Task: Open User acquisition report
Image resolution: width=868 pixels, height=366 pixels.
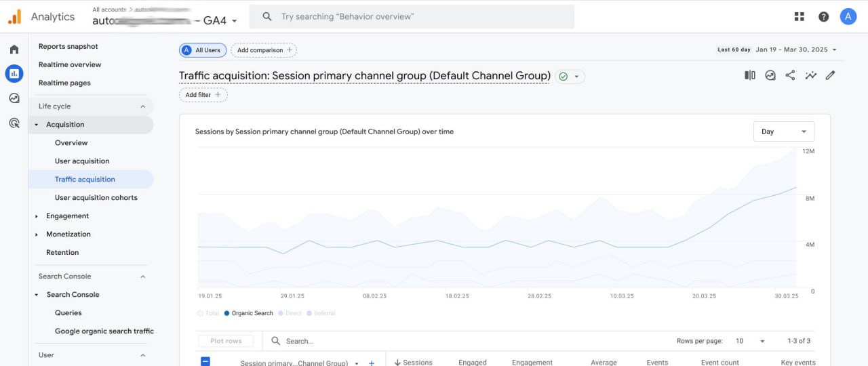Action: coord(82,161)
